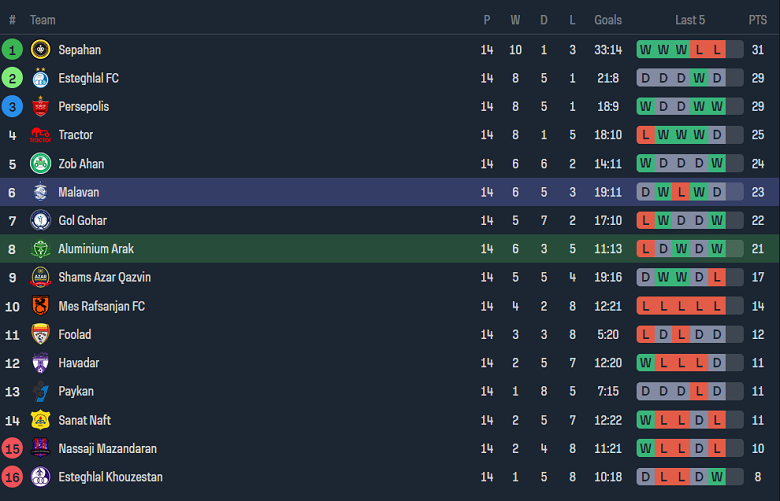The width and height of the screenshot is (780, 501).
Task: Click the Sanat Naft yellow crest
Action: pos(40,420)
